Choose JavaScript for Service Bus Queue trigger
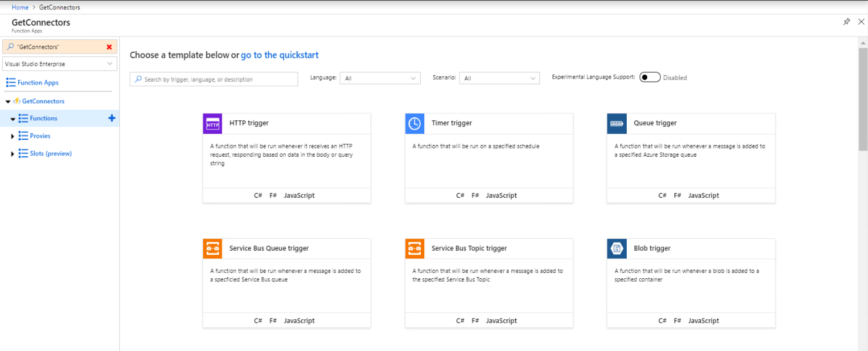Viewport: 868px width, 351px height. point(299,320)
